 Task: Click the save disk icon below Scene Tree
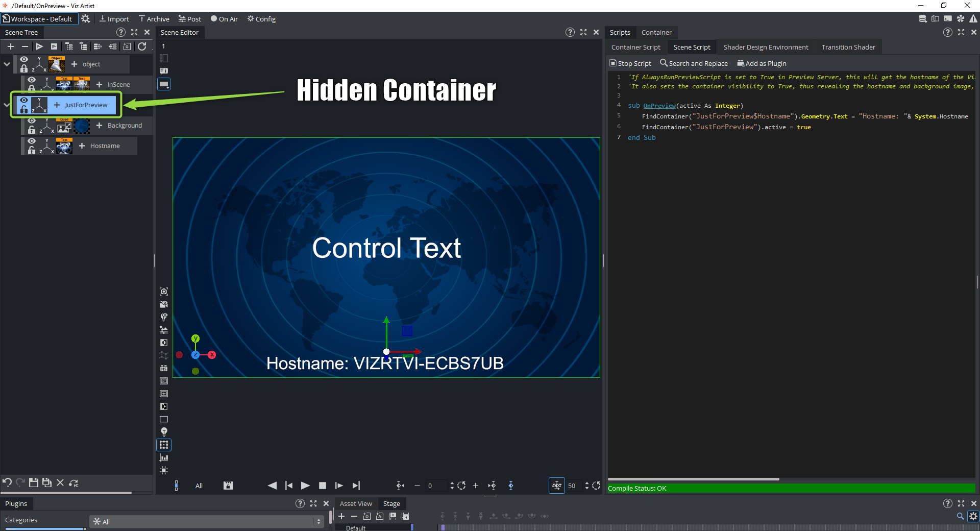34,482
